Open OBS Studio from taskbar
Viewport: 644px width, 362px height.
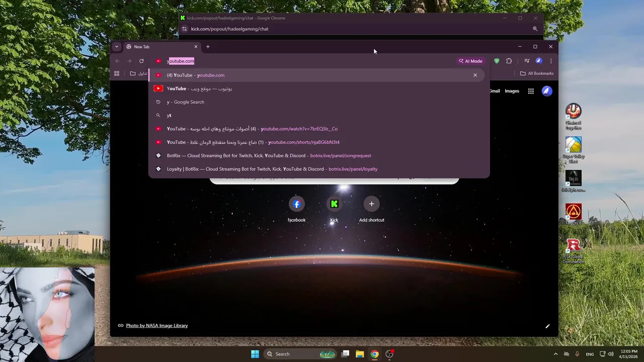[x=389, y=354]
